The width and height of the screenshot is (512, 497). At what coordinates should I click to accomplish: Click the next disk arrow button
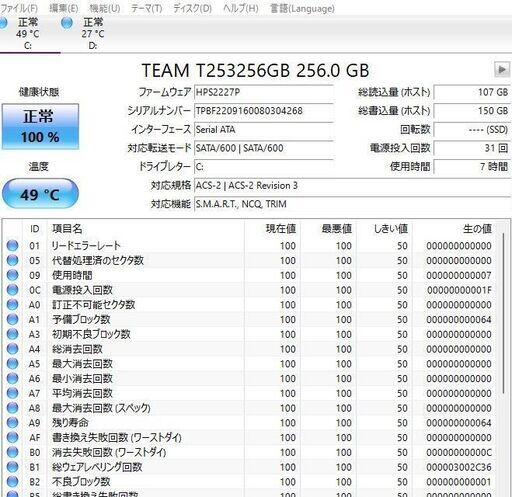(502, 70)
